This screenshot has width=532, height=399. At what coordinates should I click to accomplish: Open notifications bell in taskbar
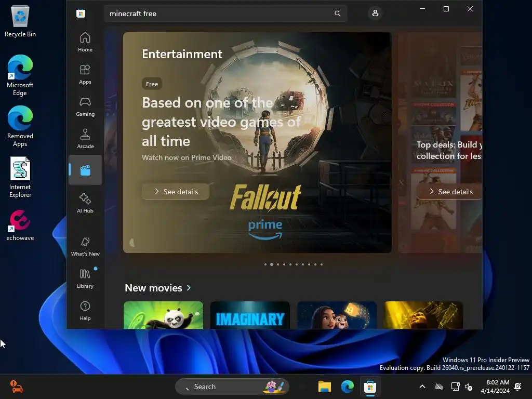[x=518, y=387]
